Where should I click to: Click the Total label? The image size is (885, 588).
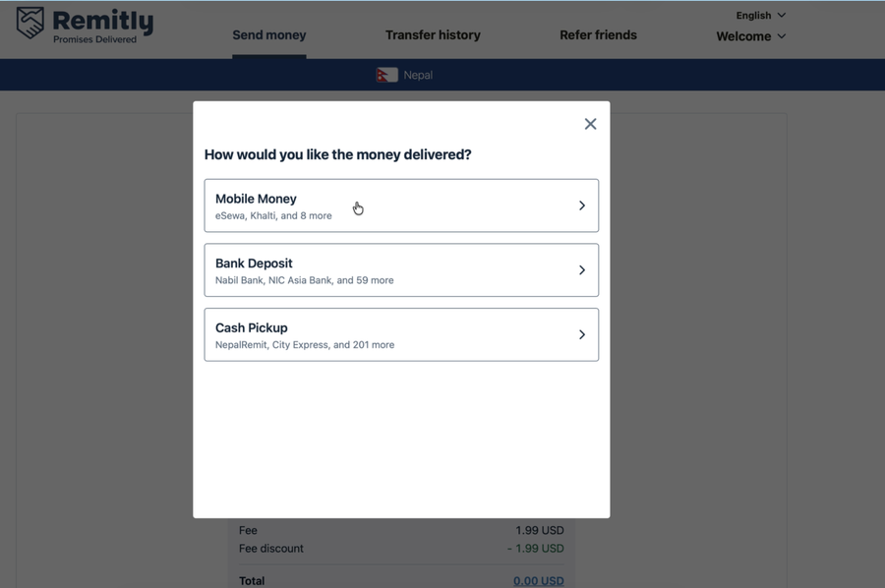[x=252, y=581]
